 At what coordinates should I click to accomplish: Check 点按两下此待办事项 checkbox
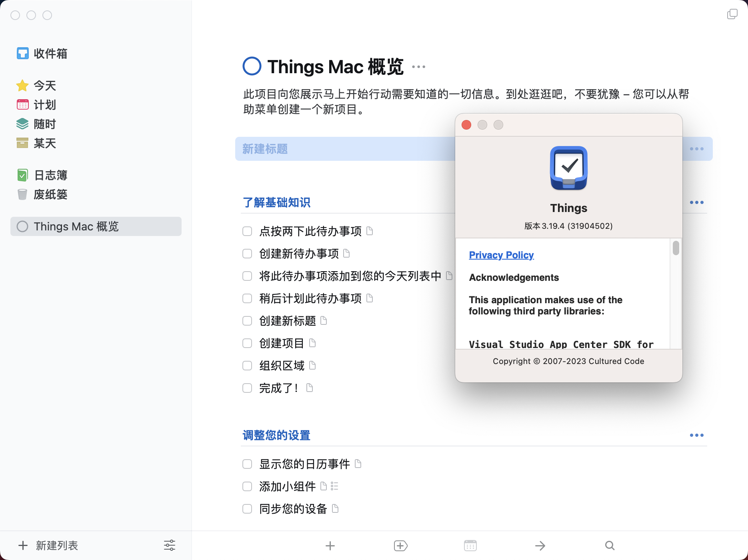[x=247, y=231]
